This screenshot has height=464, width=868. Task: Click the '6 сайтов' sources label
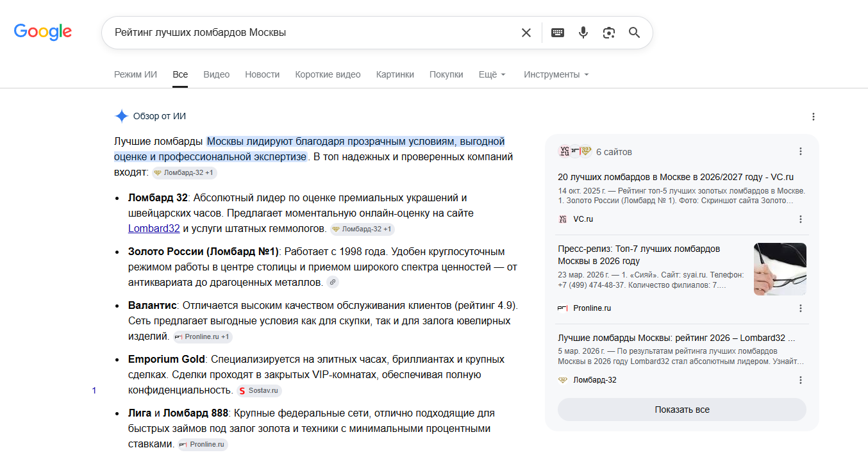click(614, 152)
